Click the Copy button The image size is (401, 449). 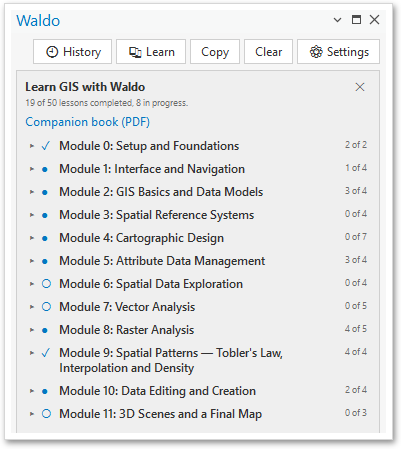coord(215,52)
